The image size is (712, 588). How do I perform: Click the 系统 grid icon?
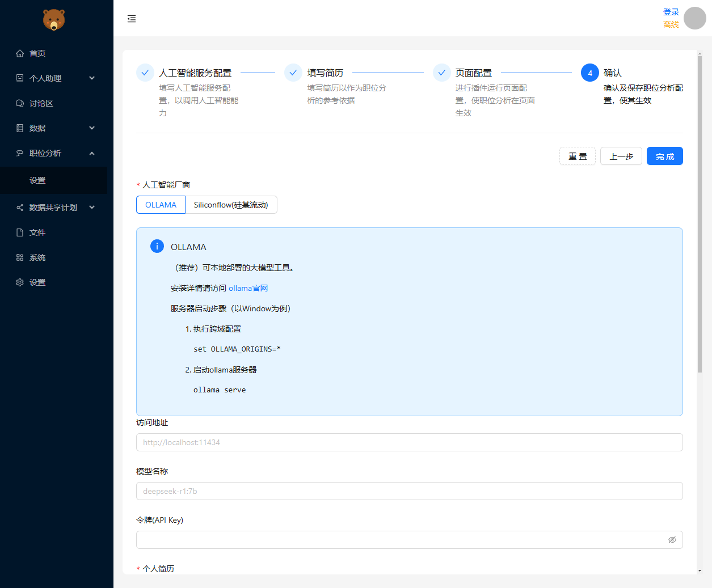20,257
